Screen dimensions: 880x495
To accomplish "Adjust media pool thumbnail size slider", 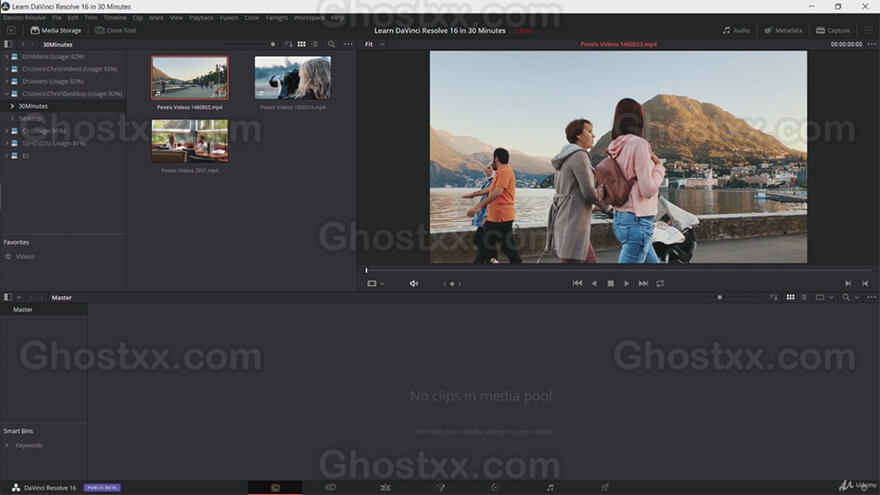I will [720, 297].
